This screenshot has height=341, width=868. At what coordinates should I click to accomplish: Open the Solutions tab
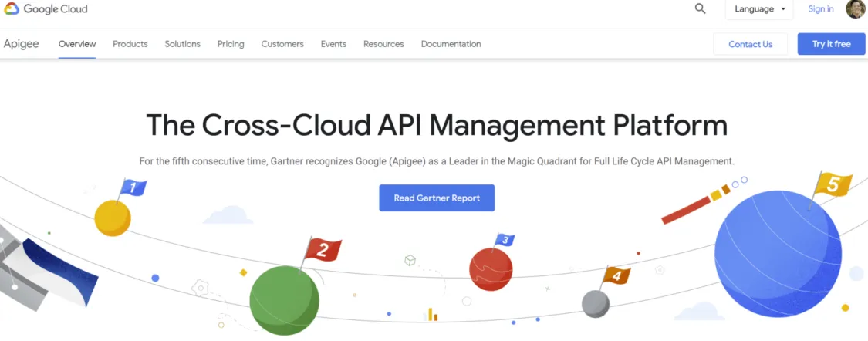click(x=182, y=44)
